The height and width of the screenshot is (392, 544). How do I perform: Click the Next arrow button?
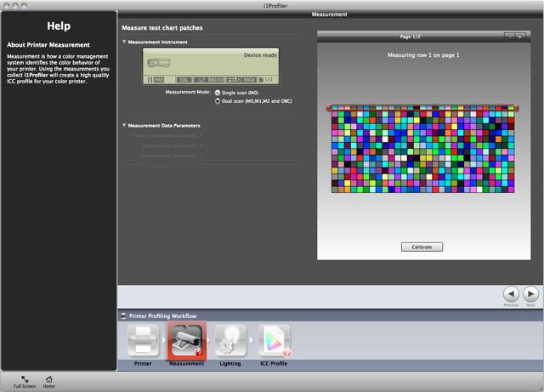(530, 294)
